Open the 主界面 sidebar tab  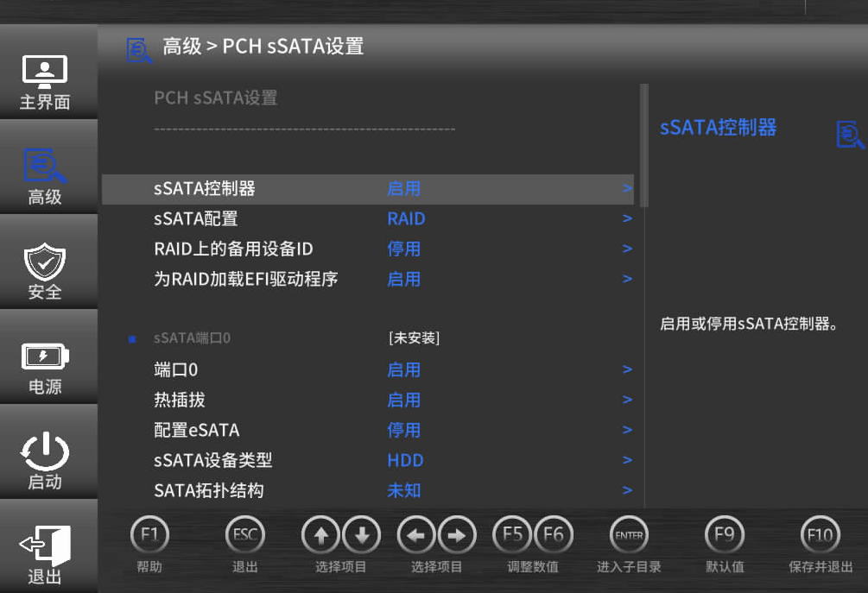45,82
